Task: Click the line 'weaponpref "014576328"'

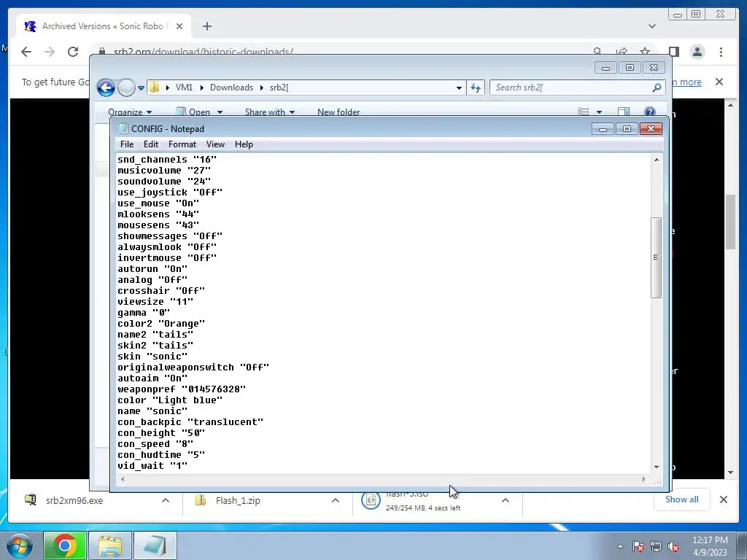Action: point(182,389)
